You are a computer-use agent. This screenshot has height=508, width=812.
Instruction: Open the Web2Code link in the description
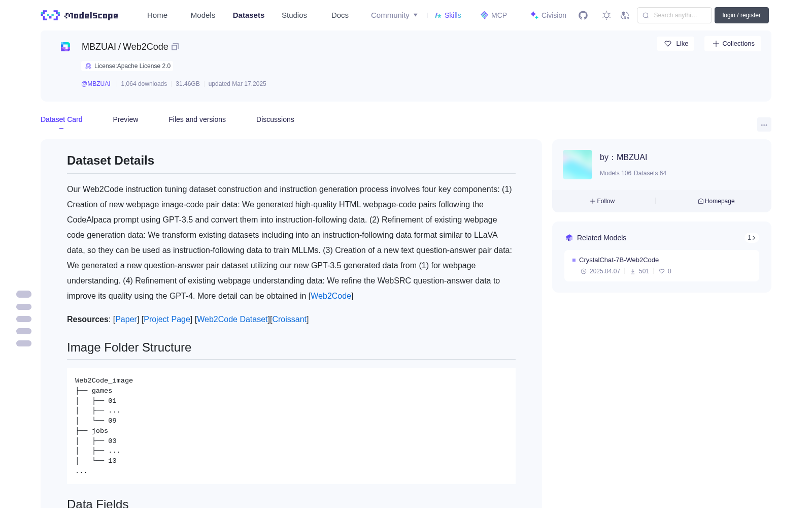point(331,296)
